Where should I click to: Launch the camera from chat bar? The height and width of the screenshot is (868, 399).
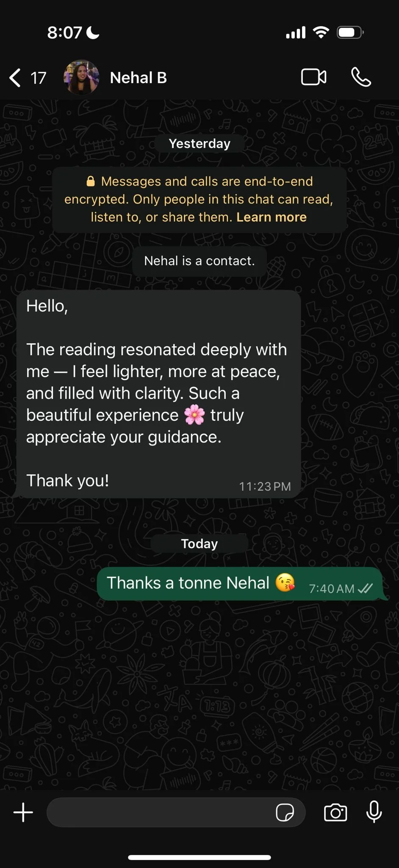coord(335,812)
